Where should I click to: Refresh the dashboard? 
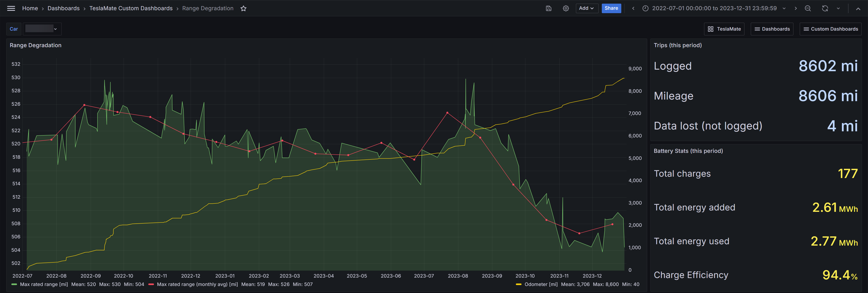[x=825, y=8]
